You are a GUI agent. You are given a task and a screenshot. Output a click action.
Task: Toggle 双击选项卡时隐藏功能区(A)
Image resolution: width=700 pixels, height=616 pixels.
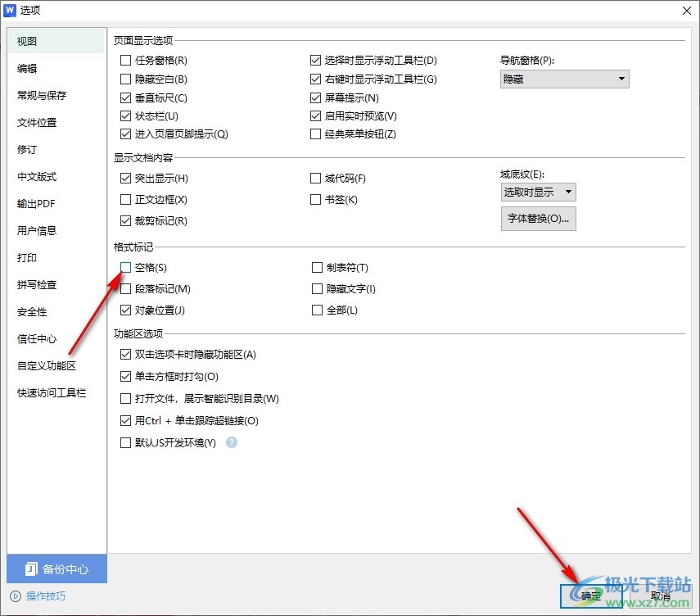126,355
